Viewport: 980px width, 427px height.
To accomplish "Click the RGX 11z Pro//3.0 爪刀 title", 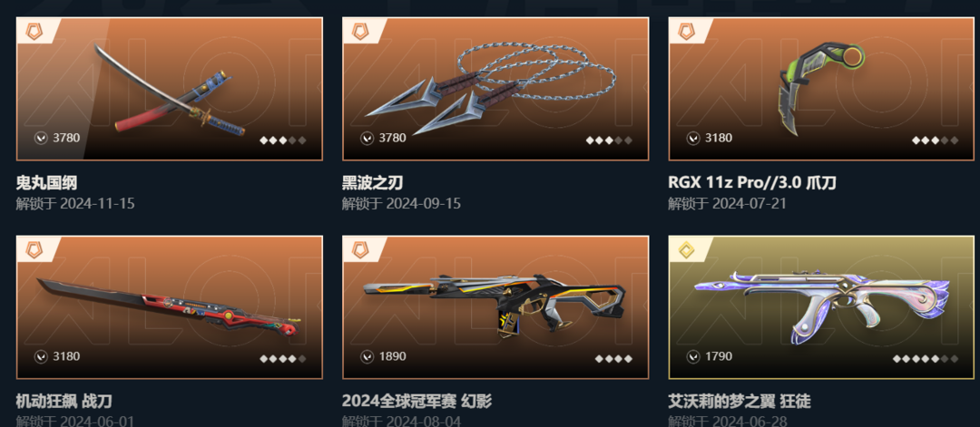I will coord(752,183).
